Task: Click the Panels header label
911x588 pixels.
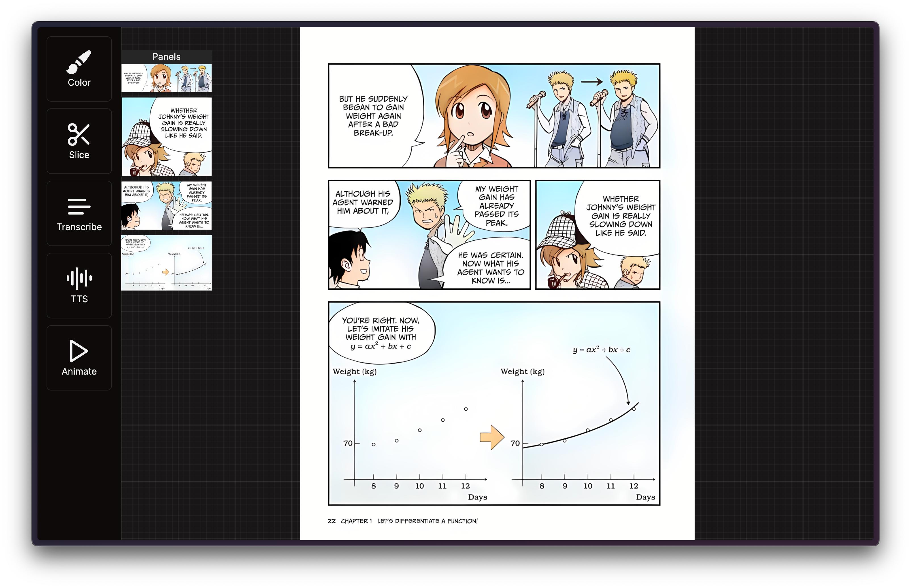Action: coord(166,56)
